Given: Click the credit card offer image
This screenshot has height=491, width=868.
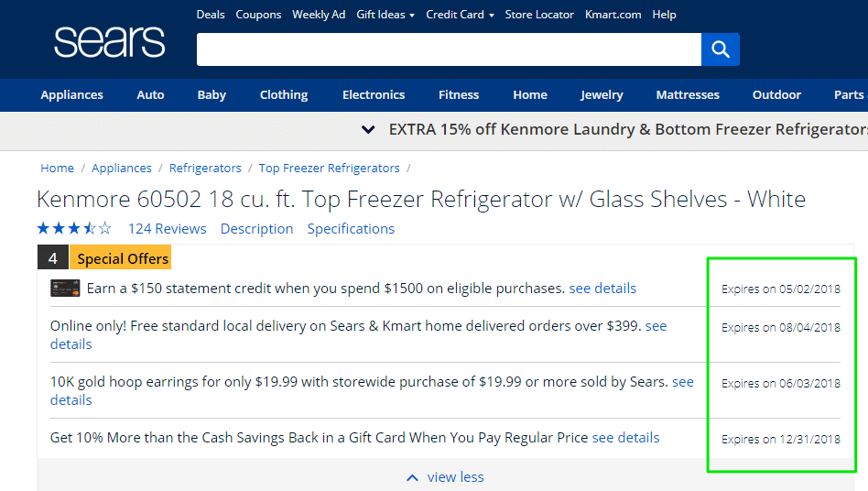Looking at the screenshot, I should (x=65, y=289).
